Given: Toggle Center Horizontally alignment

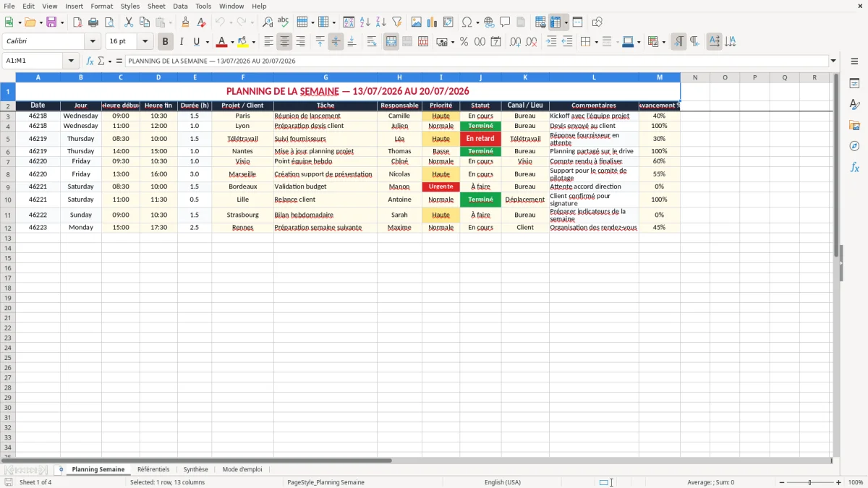Looking at the screenshot, I should pos(284,42).
